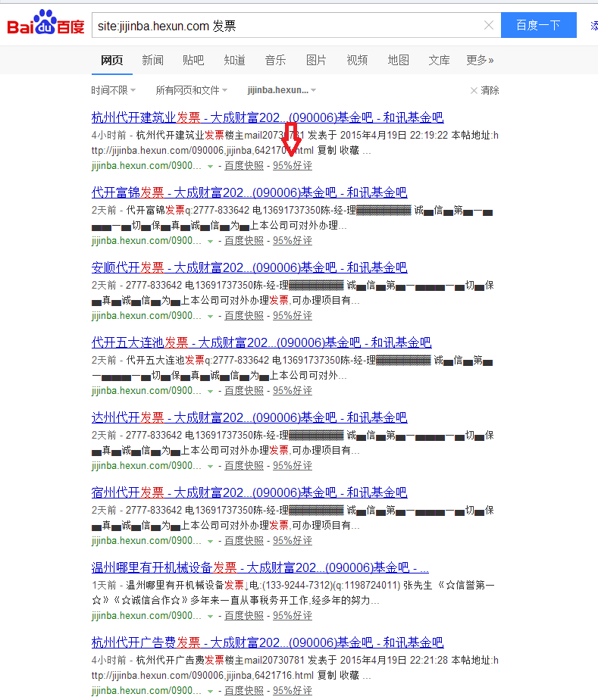Image resolution: width=598 pixels, height=700 pixels.
Task: Open result 杭州代开广告费发票
Action: click(268, 642)
